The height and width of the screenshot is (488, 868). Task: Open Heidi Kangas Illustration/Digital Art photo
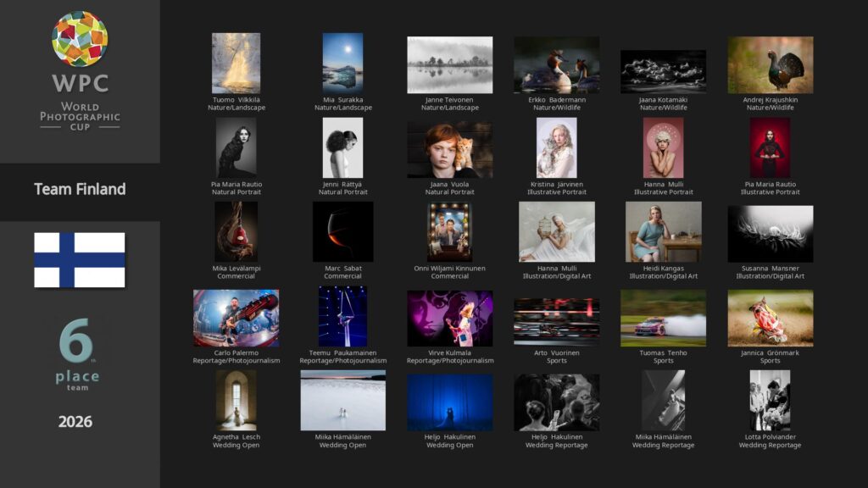click(x=663, y=232)
